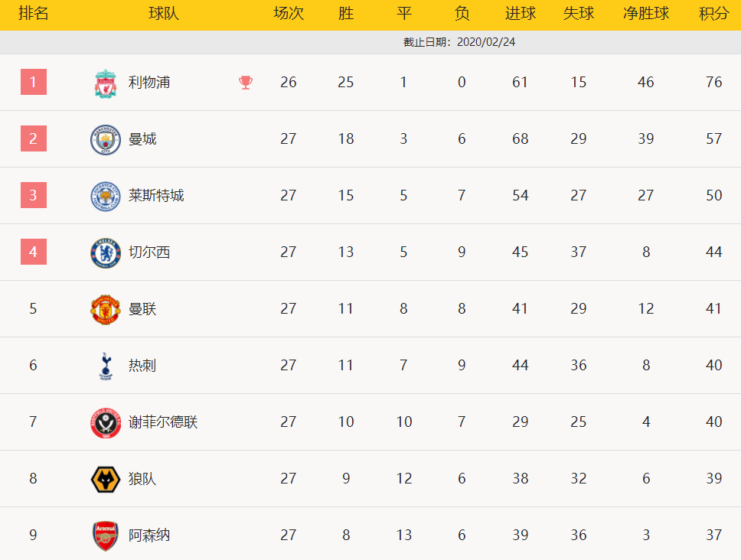Select the Chelsea club crest

pyautogui.click(x=106, y=252)
